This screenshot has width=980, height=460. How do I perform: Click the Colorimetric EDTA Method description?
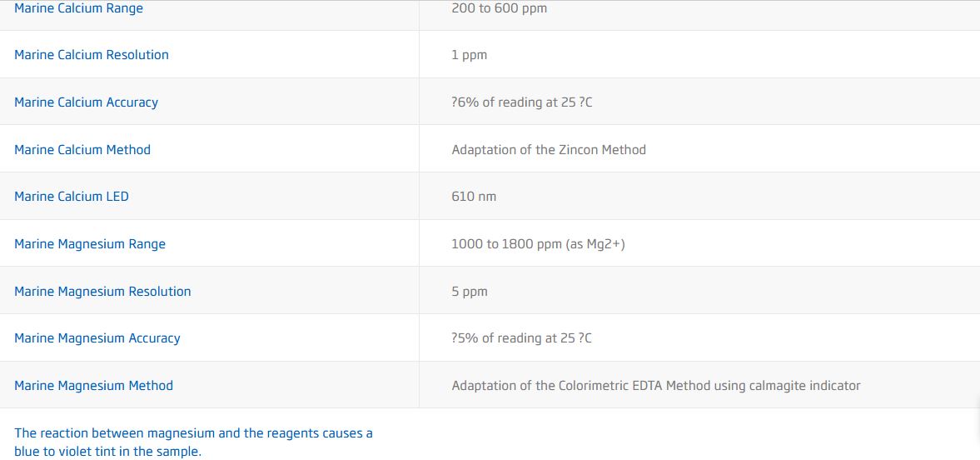click(655, 386)
